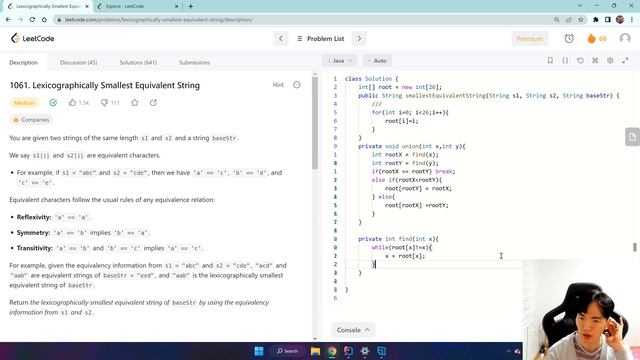Viewport: 640px width, 360px height.
Task: Go to previous problem arrow
Action: pos(281,39)
